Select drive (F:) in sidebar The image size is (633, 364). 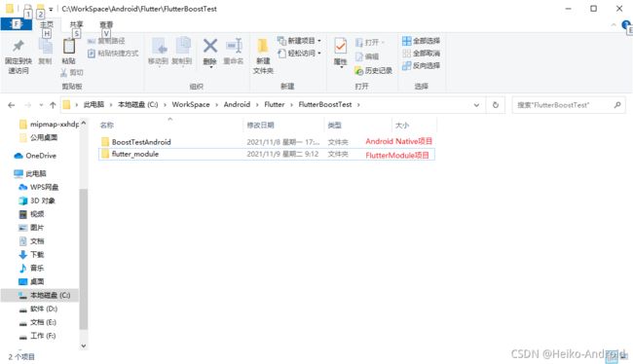point(38,336)
